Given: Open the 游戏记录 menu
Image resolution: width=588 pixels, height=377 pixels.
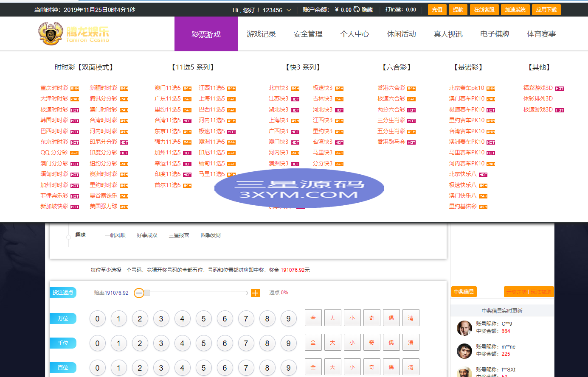Looking at the screenshot, I should (x=261, y=34).
